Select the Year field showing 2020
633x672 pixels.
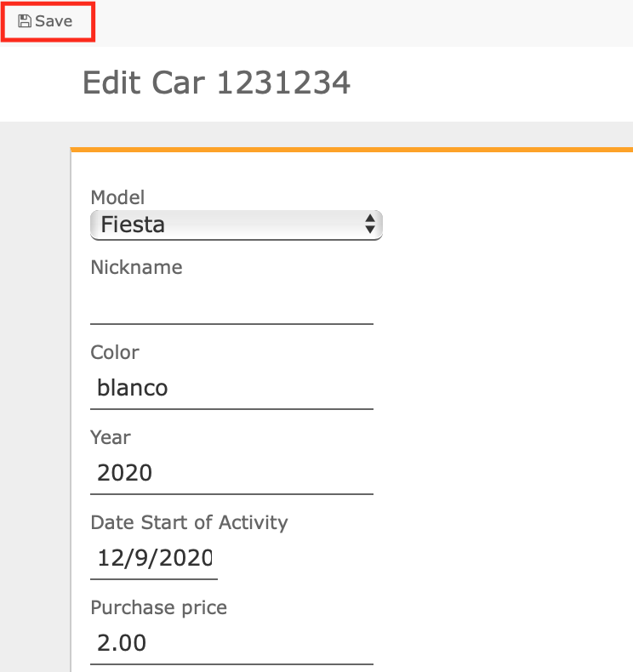pyautogui.click(x=232, y=473)
